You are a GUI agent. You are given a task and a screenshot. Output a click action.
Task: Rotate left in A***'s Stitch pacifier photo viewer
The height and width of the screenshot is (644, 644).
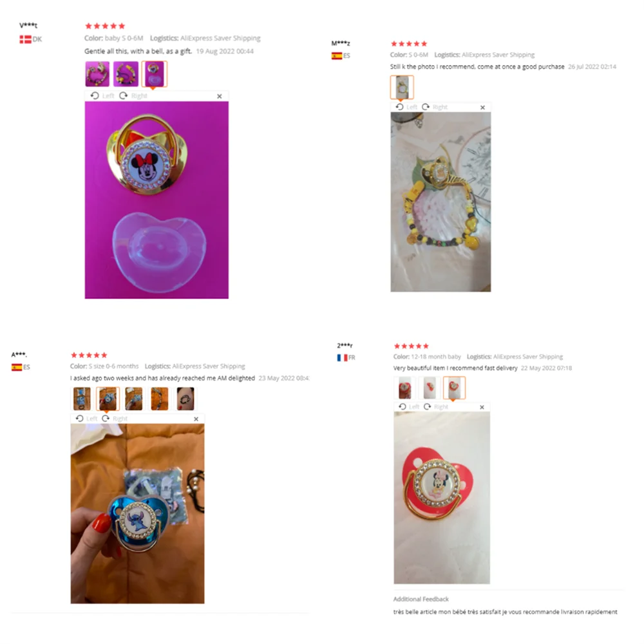86,418
